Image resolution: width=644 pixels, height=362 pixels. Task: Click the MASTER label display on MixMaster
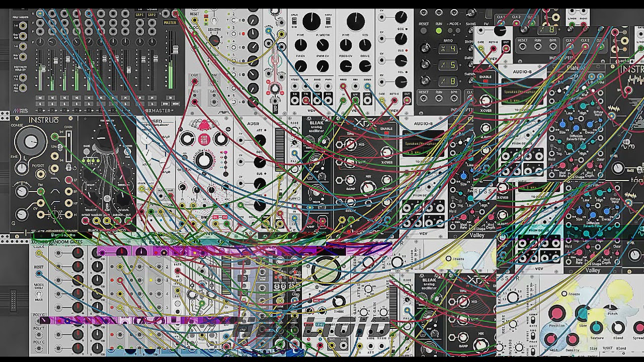coord(171,23)
